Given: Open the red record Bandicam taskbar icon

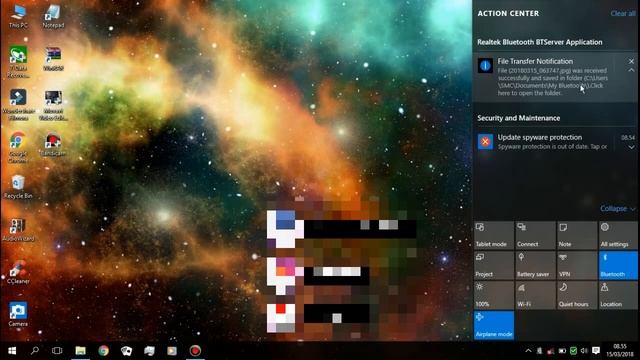Looking at the screenshot, I should pyautogui.click(x=195, y=351).
